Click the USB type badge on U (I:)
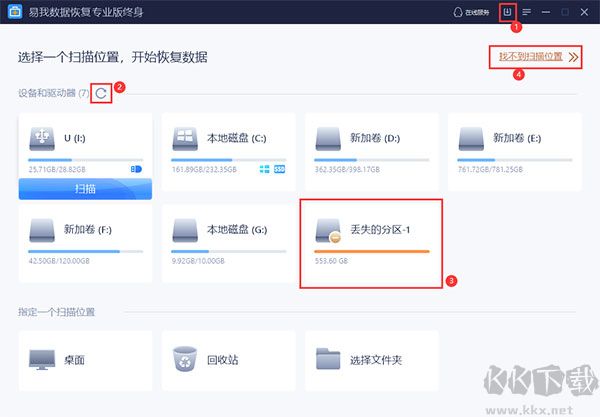 [136, 169]
